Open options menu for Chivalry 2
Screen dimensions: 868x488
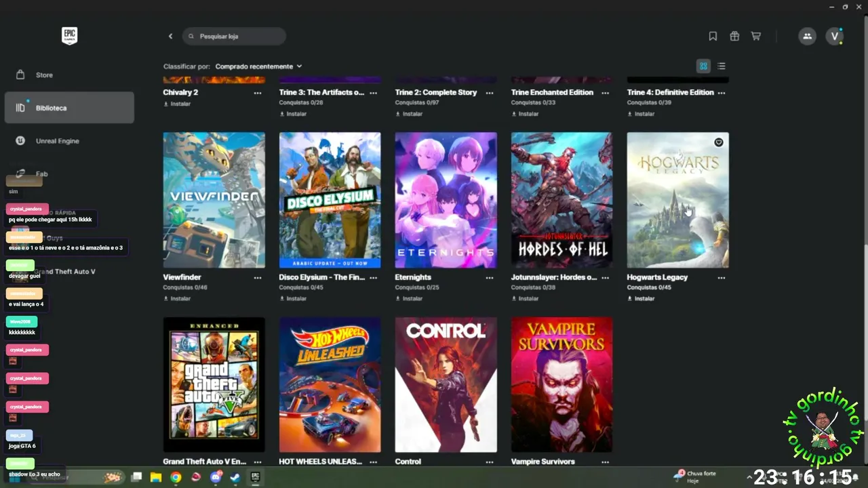coord(258,93)
